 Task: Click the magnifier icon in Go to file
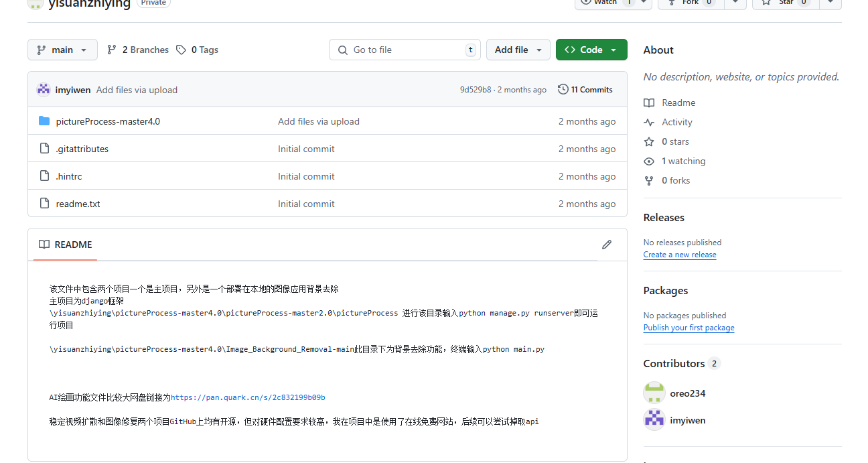pyautogui.click(x=343, y=50)
